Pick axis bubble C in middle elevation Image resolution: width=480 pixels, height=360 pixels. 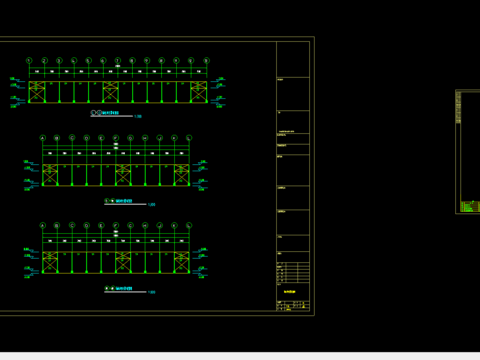(x=72, y=138)
